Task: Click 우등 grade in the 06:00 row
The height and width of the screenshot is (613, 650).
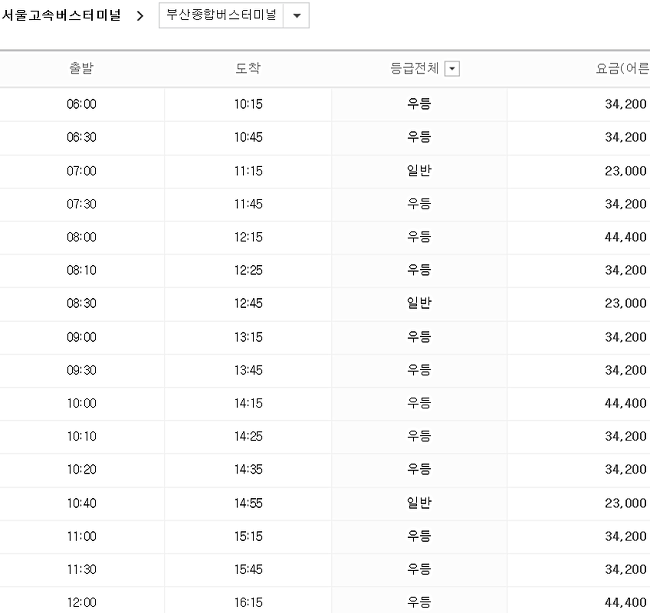Action: coord(419,104)
